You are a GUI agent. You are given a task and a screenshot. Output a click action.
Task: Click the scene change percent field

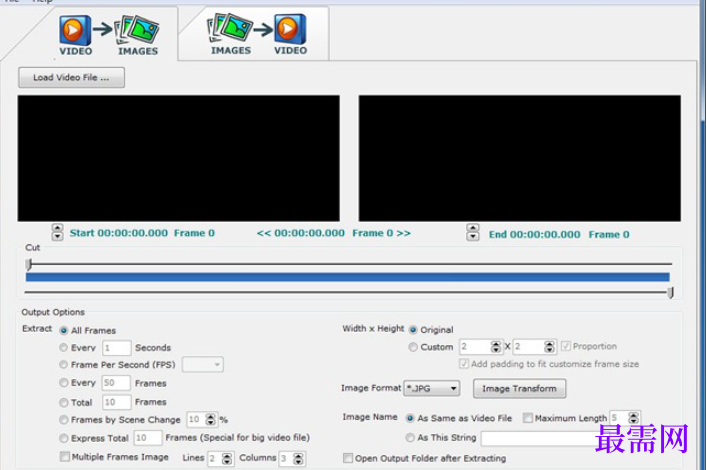[x=196, y=419]
